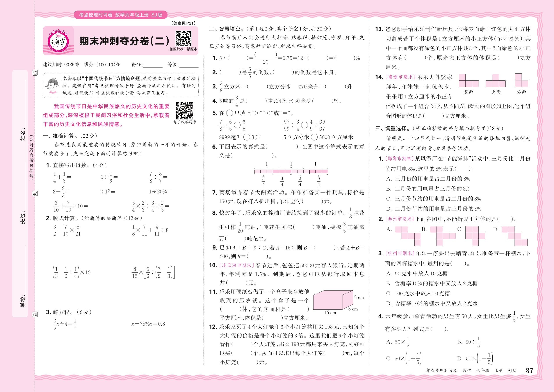Image resolution: width=554 pixels, height=392 pixels.
Task: Click the comparison circle after 7/8×6/5
Action: (237, 125)
